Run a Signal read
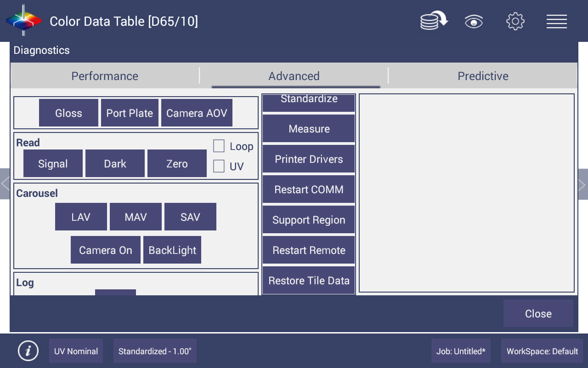Viewport: 588px width, 368px height. (x=53, y=163)
